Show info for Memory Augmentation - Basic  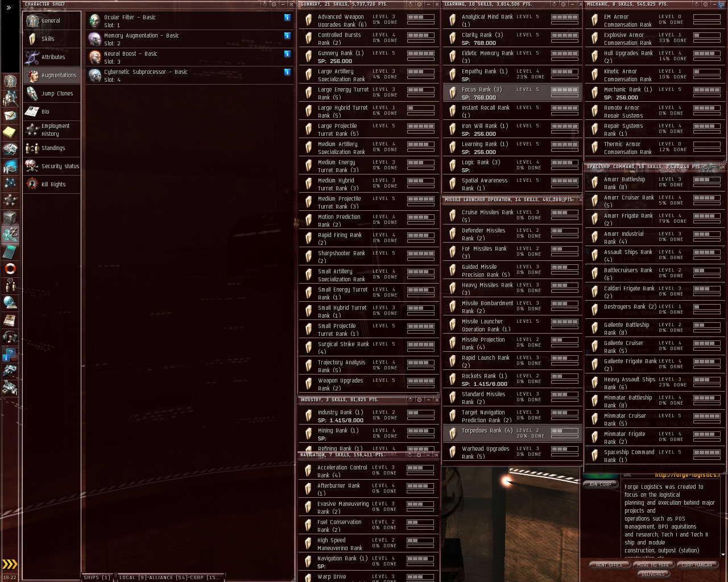click(287, 36)
